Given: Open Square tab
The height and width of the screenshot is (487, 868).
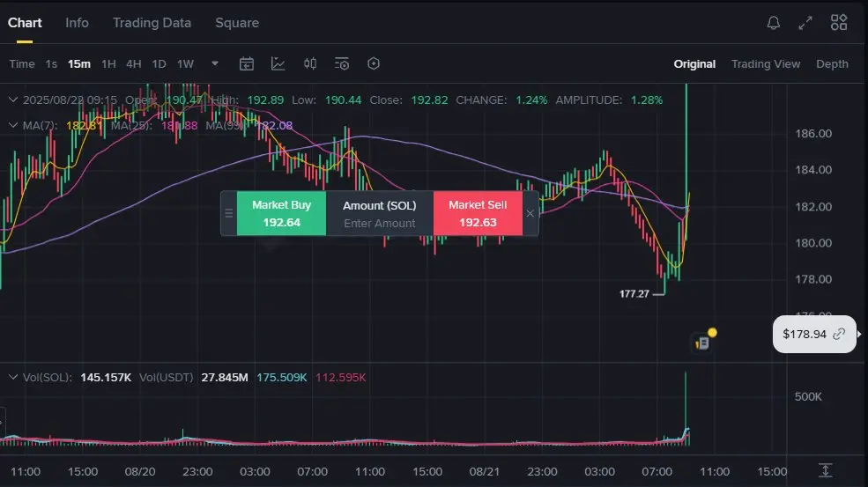Looking at the screenshot, I should [x=237, y=23].
